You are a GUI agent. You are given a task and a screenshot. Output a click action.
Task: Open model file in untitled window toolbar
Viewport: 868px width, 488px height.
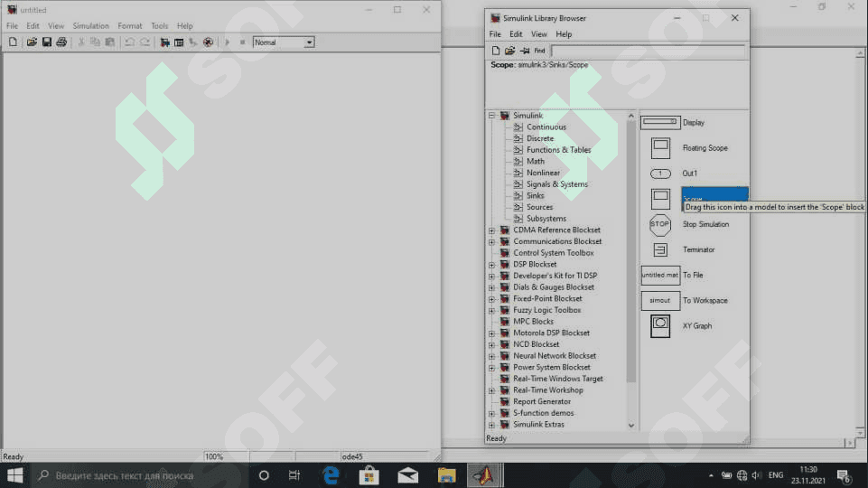(x=32, y=42)
